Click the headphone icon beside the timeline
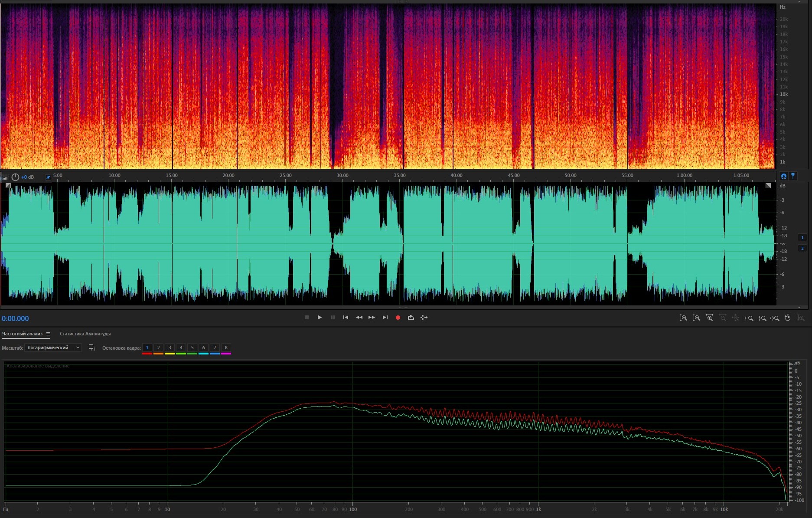The height and width of the screenshot is (518, 812). pos(783,176)
